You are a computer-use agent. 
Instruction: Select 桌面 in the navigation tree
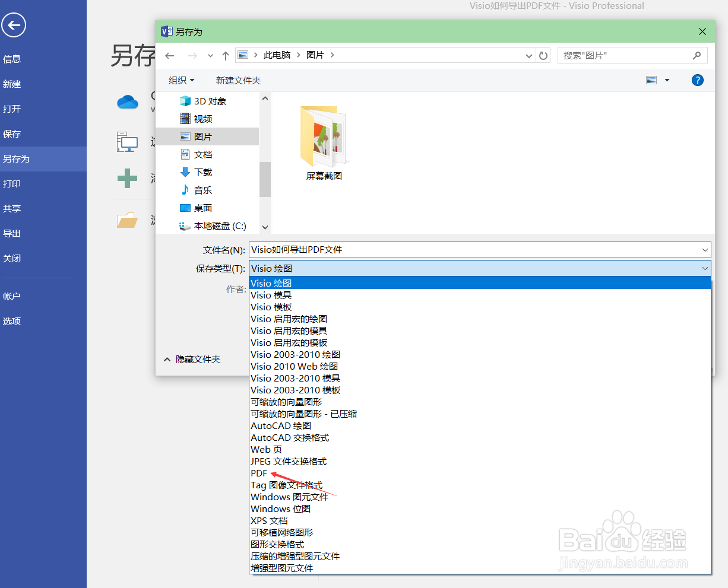click(x=196, y=208)
